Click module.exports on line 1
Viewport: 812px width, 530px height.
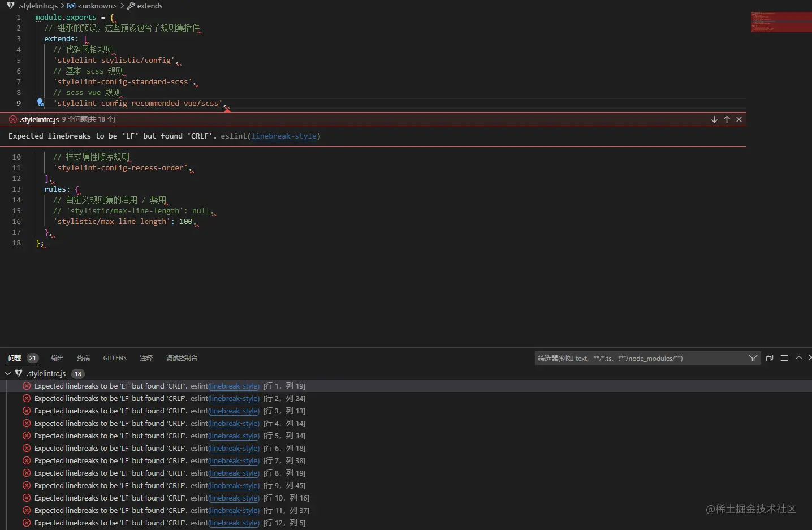tap(66, 17)
